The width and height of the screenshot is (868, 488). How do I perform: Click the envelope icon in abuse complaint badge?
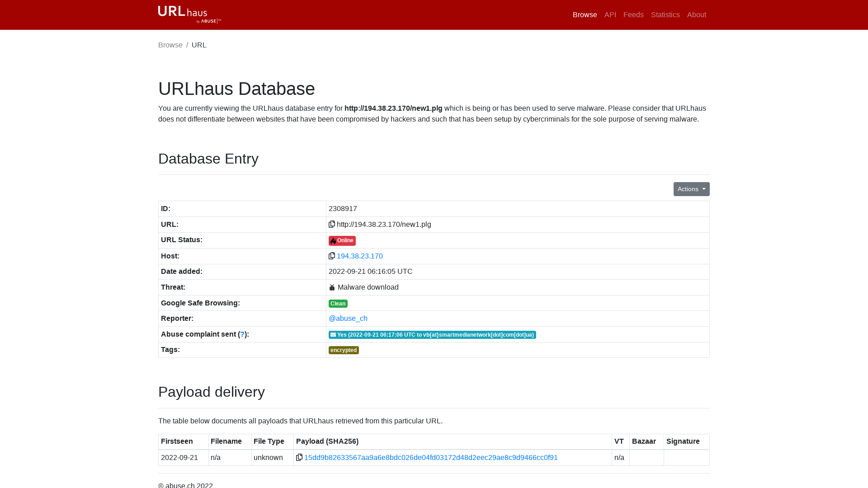(x=334, y=334)
